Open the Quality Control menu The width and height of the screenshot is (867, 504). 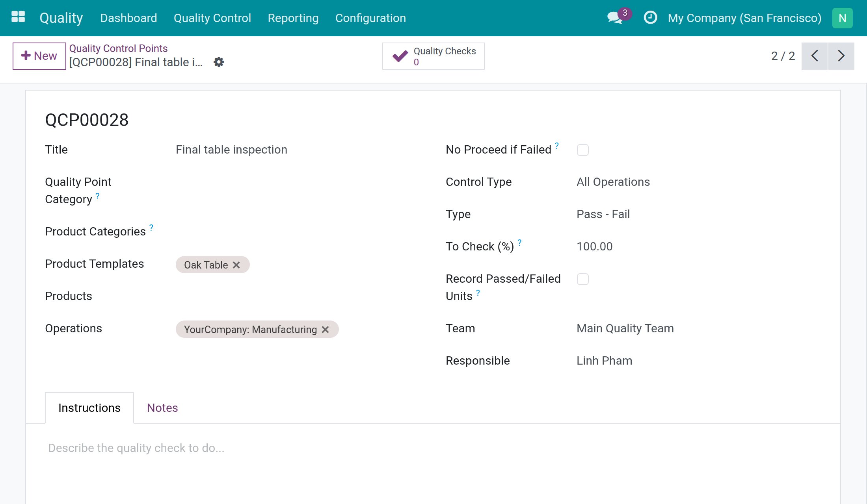pos(212,18)
